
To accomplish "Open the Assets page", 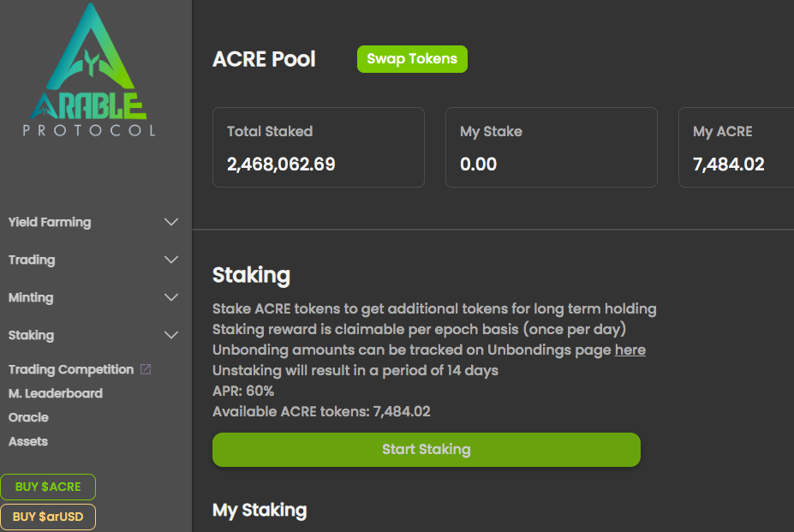I will point(28,441).
